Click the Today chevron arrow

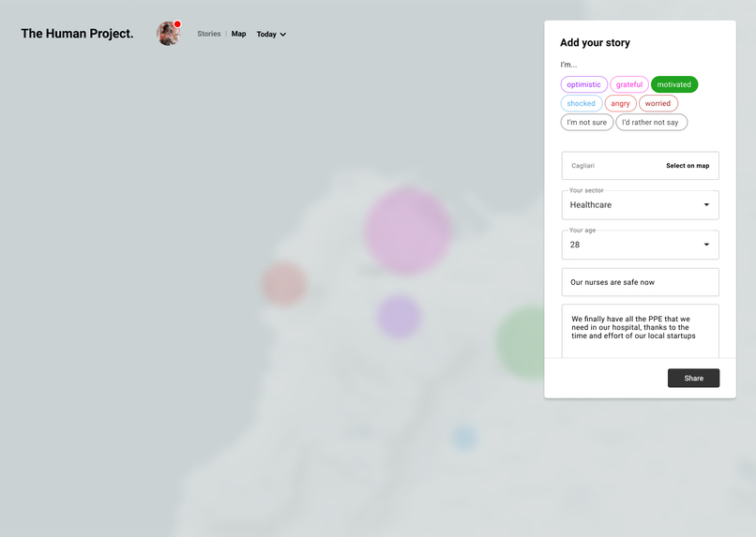[283, 34]
